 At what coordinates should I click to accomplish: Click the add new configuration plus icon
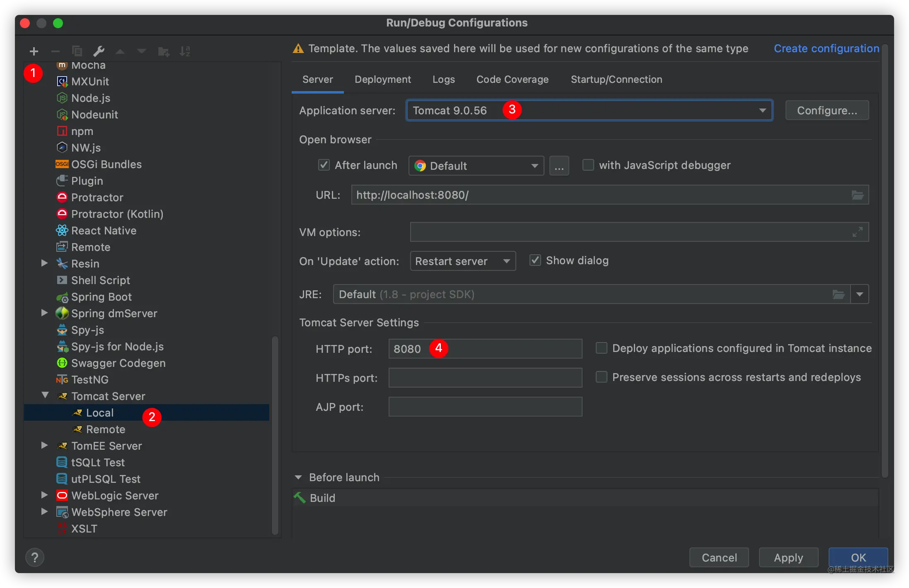pyautogui.click(x=34, y=51)
